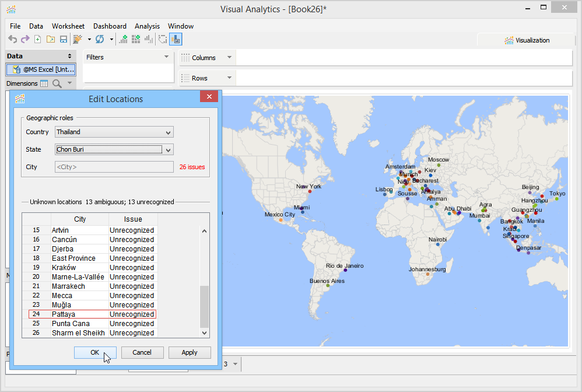This screenshot has width=582, height=392.
Task: Switch to the Visualization tab
Action: pyautogui.click(x=527, y=40)
